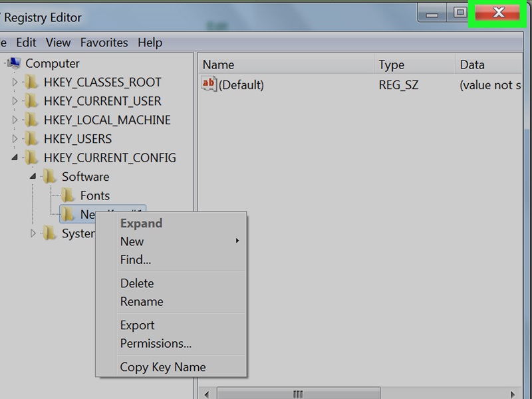Open the New submenu arrow
This screenshot has width=532, height=399.
tap(237, 241)
